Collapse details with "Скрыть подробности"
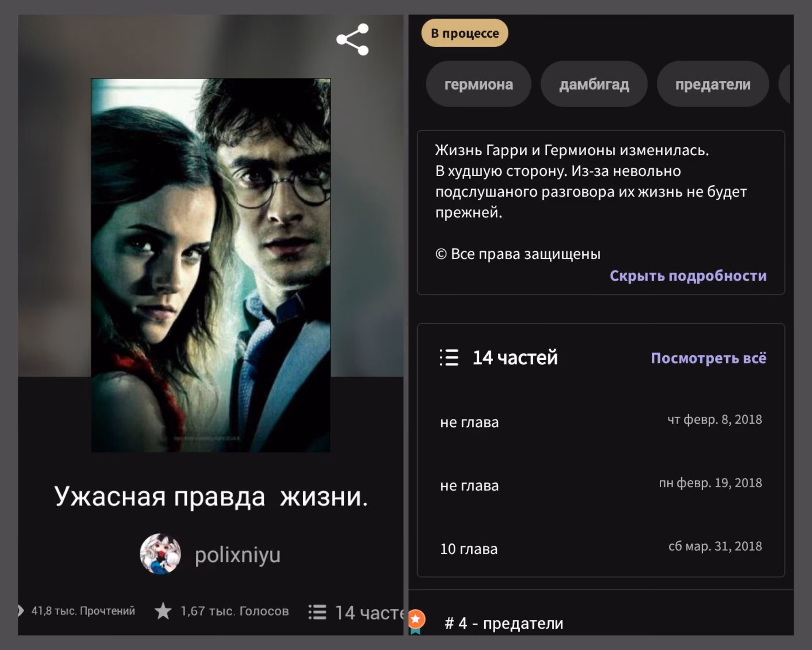 pos(688,276)
